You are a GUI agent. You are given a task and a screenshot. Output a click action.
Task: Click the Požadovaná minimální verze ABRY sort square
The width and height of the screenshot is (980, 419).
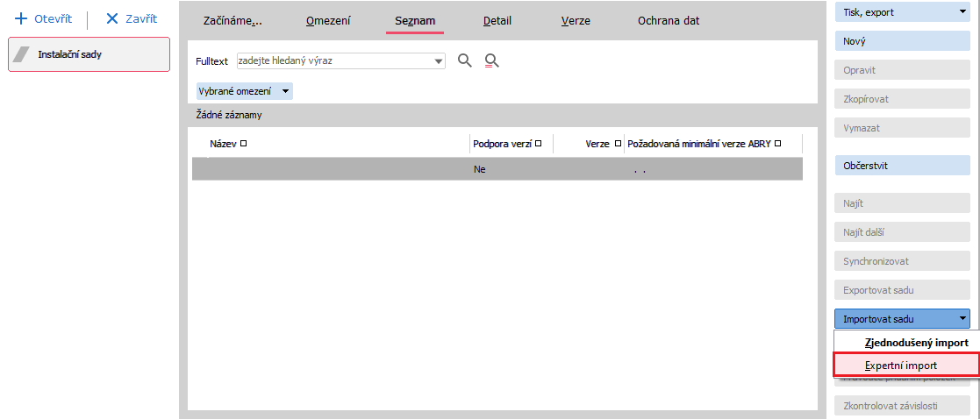[777, 144]
